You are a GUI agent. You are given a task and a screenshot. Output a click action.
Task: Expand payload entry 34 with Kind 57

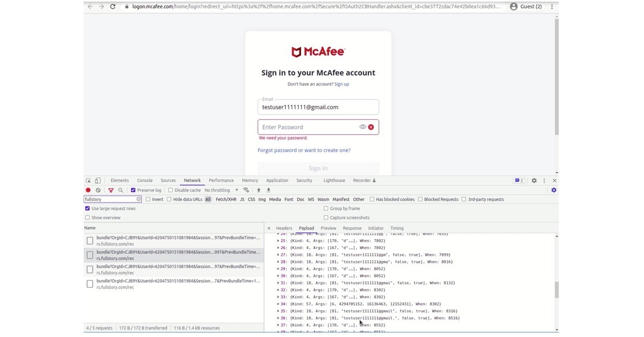click(x=278, y=304)
